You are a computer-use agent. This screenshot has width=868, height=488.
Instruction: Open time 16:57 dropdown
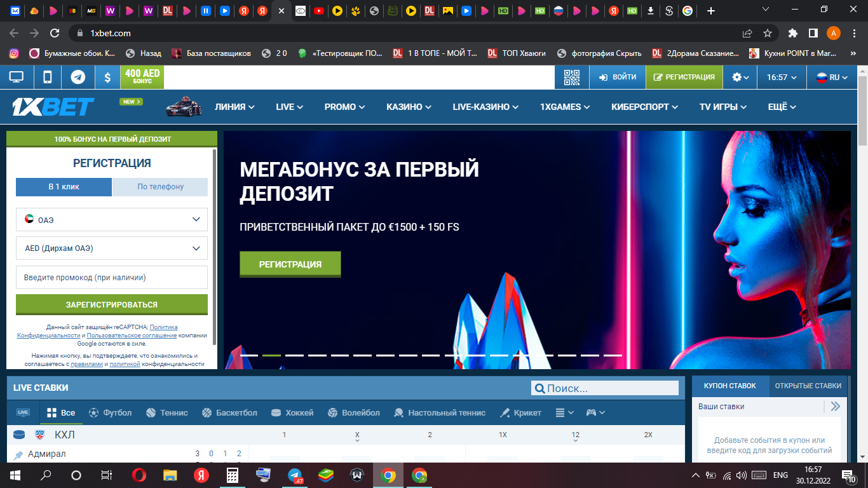click(782, 77)
